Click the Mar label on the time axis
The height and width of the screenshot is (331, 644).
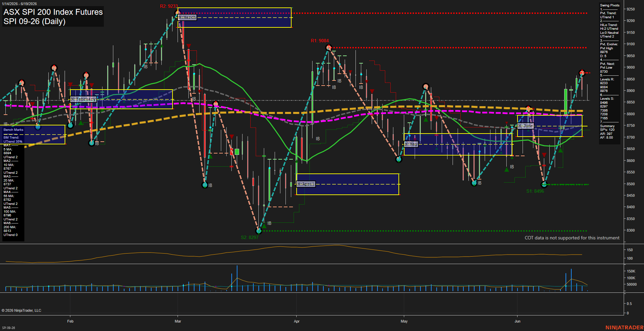point(178,321)
